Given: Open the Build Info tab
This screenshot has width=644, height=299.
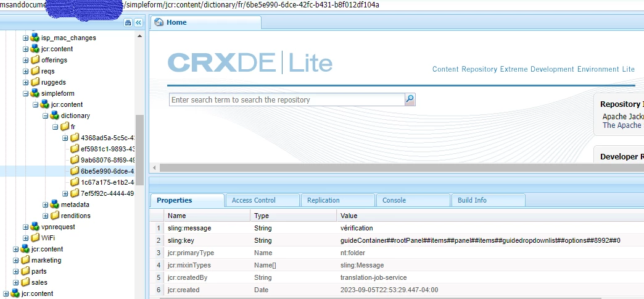Looking at the screenshot, I should pos(489,200).
